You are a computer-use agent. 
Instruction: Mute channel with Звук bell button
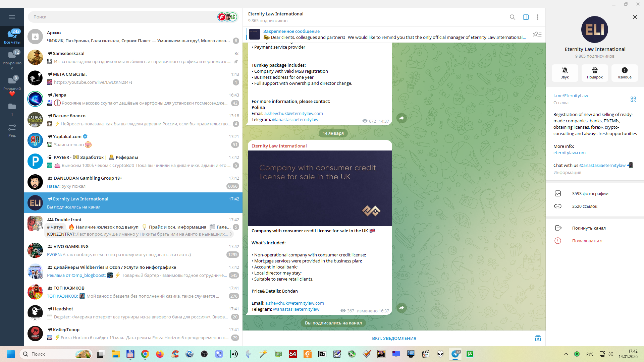(x=565, y=73)
